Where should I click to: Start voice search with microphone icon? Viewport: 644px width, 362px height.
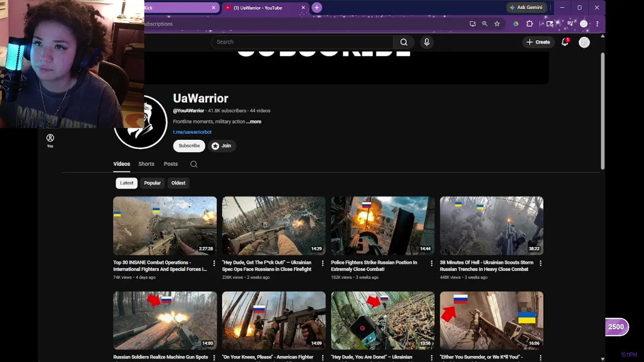(427, 42)
